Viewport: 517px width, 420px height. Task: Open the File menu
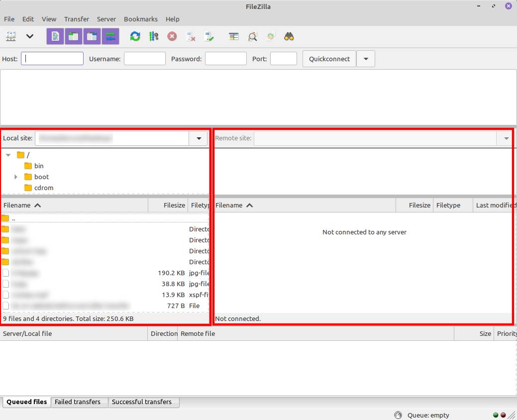[x=9, y=19]
